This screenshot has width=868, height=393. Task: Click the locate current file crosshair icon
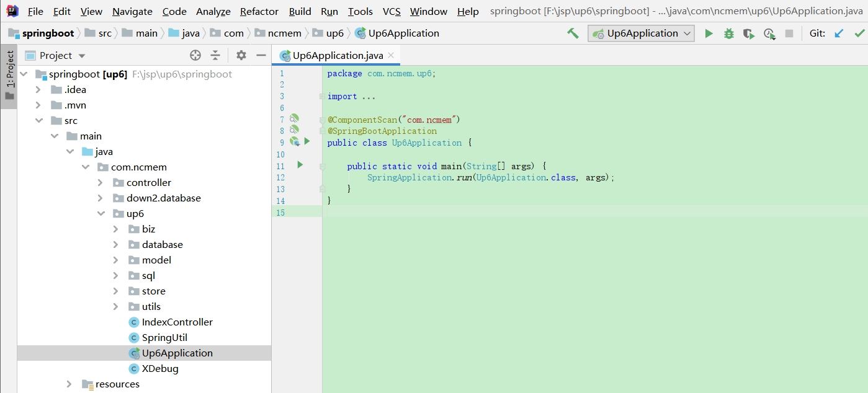[x=195, y=56]
